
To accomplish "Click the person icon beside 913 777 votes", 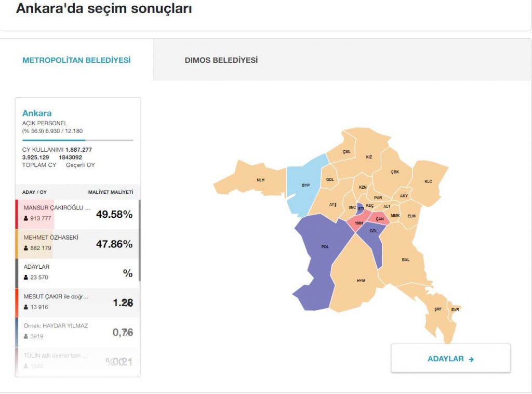I will pos(26,218).
